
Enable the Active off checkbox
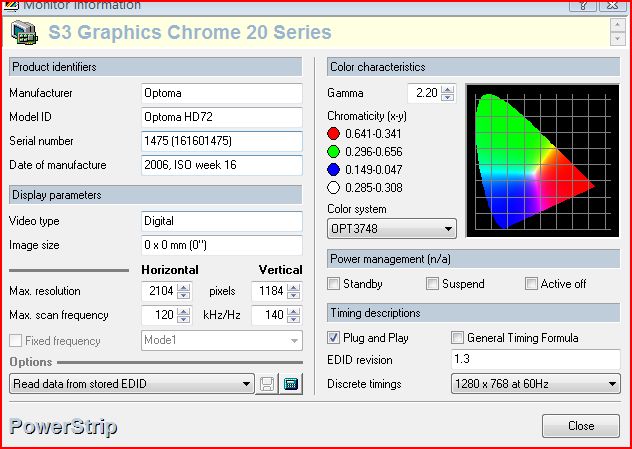click(531, 284)
